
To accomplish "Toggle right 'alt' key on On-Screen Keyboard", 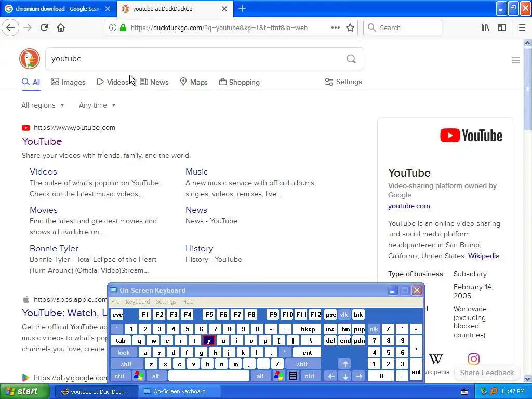I will (x=260, y=376).
